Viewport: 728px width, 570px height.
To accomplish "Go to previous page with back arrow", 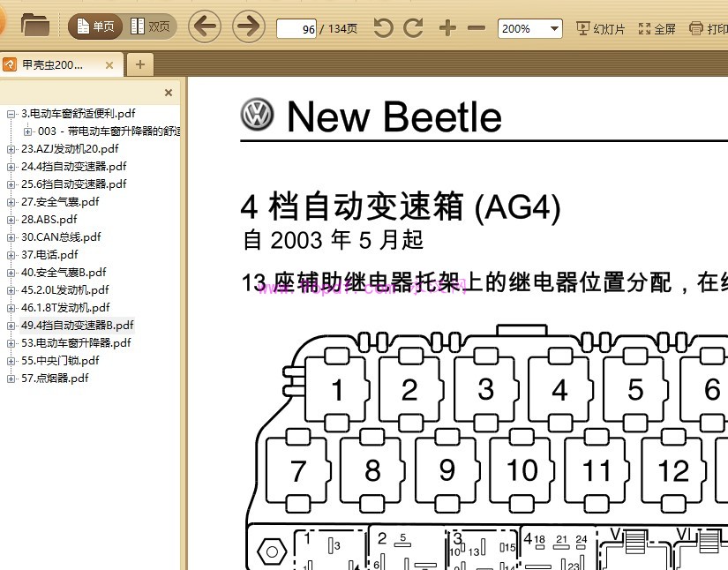I will coord(205,26).
